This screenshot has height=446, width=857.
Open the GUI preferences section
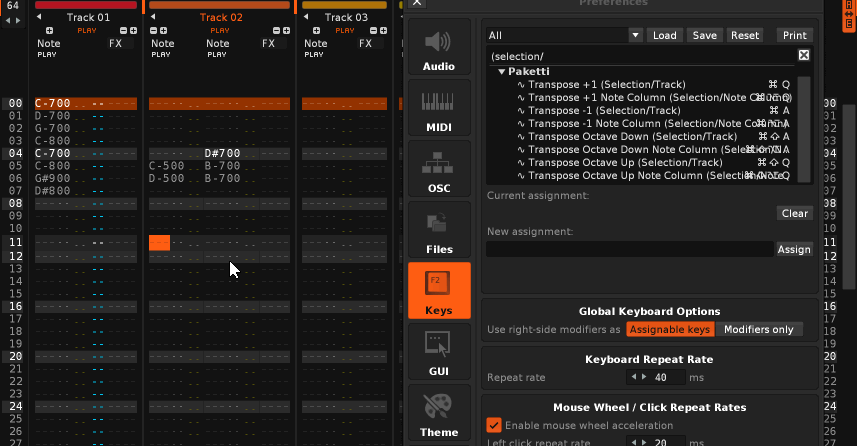click(438, 354)
